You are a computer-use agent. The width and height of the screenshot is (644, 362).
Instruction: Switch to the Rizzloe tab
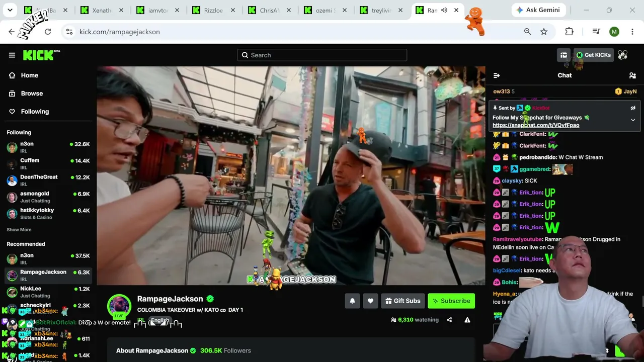click(213, 10)
